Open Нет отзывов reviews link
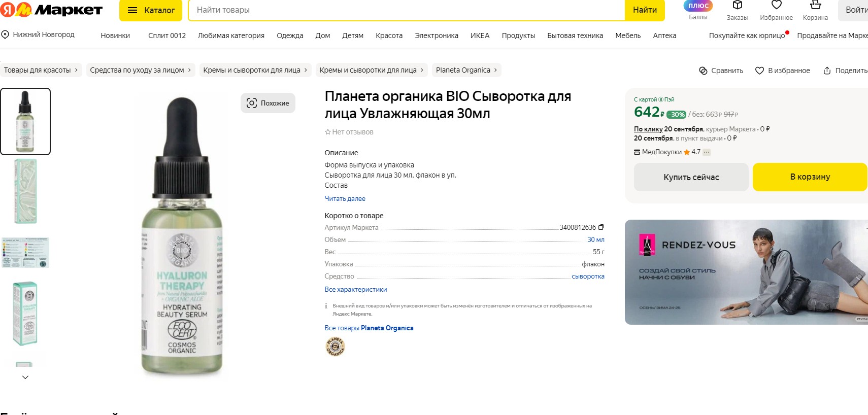868x415 pixels. [349, 132]
